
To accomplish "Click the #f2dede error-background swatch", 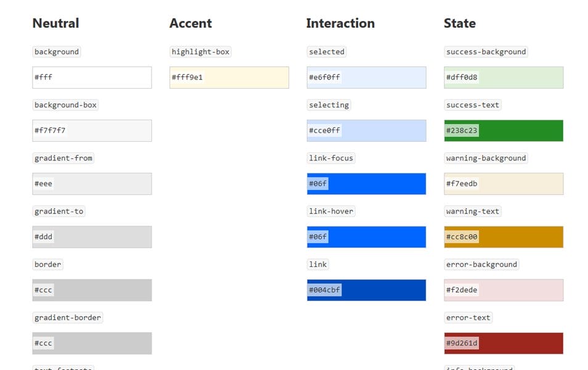I will click(x=504, y=290).
